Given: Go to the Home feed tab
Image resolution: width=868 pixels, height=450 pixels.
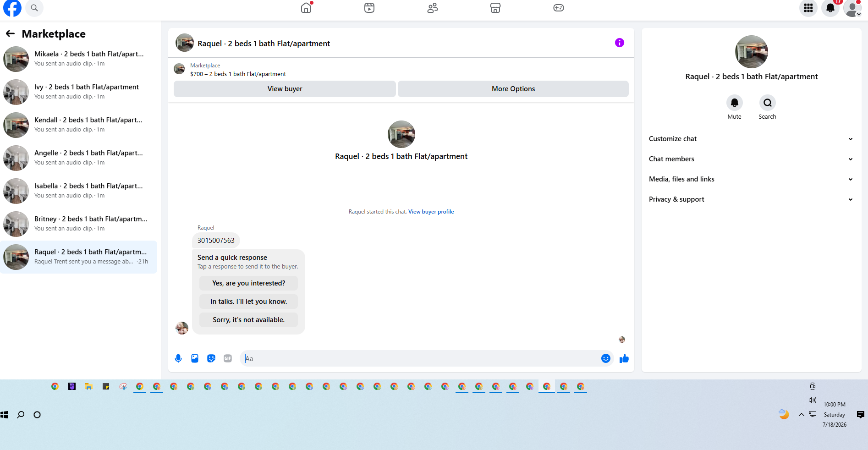Looking at the screenshot, I should click(306, 8).
